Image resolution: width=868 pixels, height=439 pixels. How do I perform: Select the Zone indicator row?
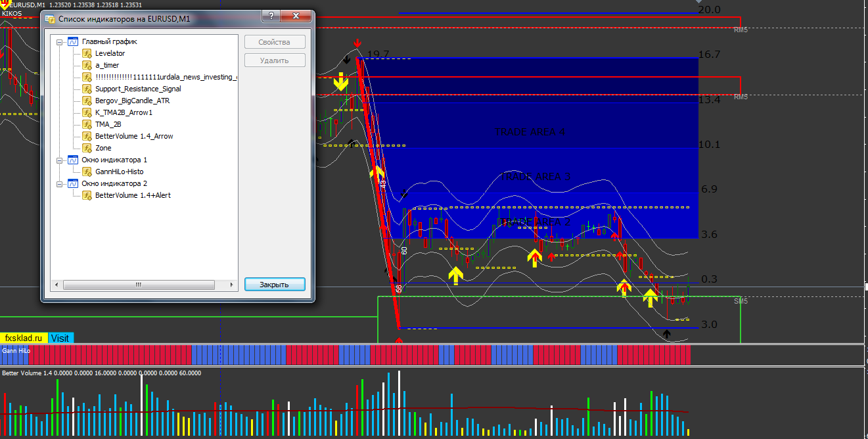(x=103, y=148)
